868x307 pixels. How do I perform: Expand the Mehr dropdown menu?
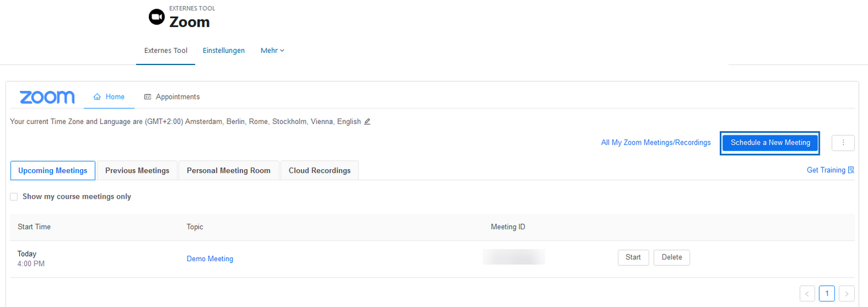coord(272,51)
